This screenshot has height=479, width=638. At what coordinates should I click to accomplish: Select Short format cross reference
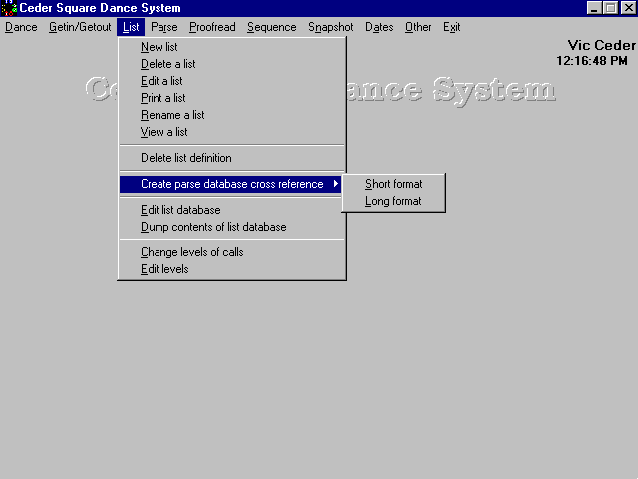393,184
